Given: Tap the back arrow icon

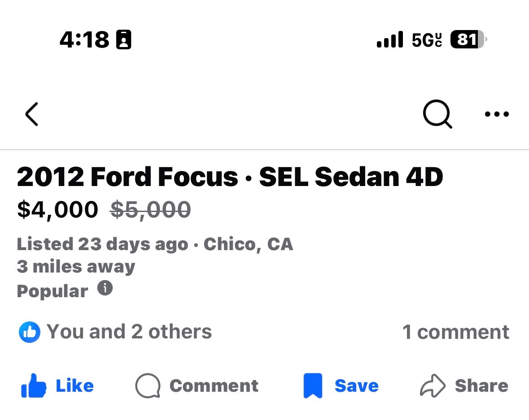Looking at the screenshot, I should tap(32, 114).
